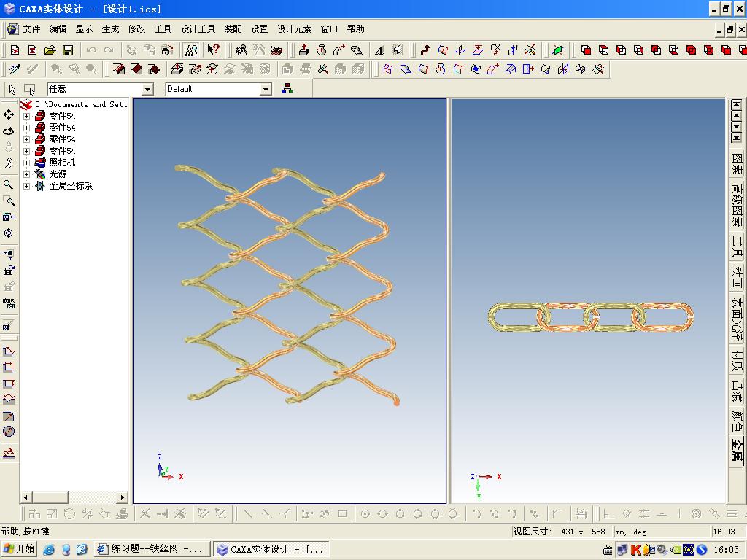Viewport: 747px width, 560px height.
Task: Switch to the 材质 catalog tab
Action: click(x=737, y=360)
